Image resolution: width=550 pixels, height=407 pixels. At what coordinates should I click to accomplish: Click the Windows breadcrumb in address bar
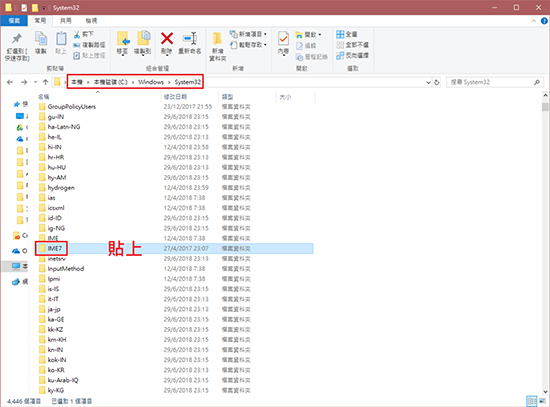click(151, 82)
